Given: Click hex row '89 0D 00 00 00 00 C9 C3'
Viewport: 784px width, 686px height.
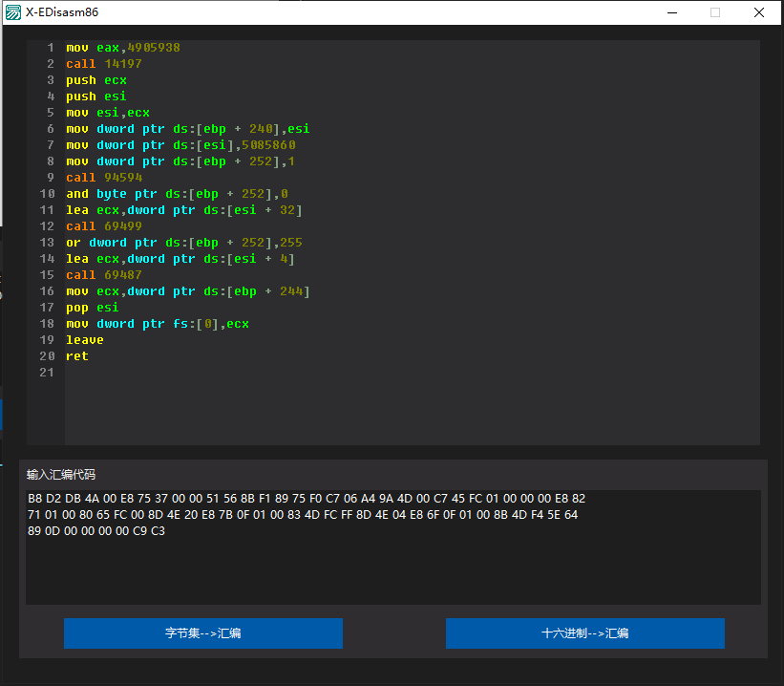Looking at the screenshot, I should point(96,531).
